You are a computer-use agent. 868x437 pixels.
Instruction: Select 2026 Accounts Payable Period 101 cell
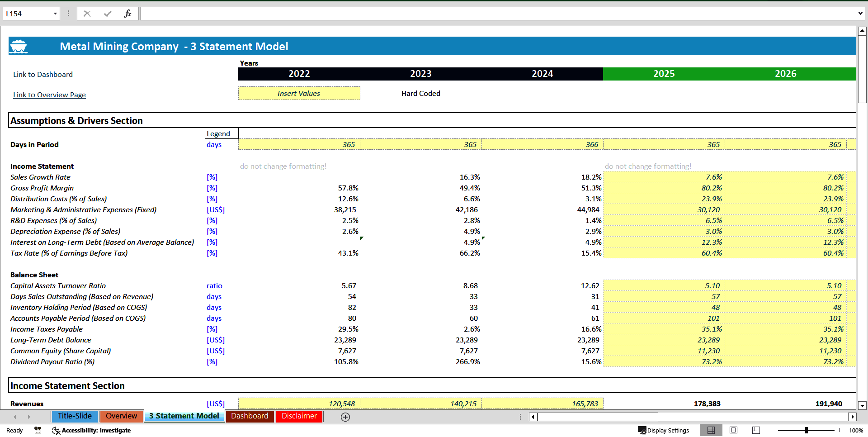(x=786, y=318)
